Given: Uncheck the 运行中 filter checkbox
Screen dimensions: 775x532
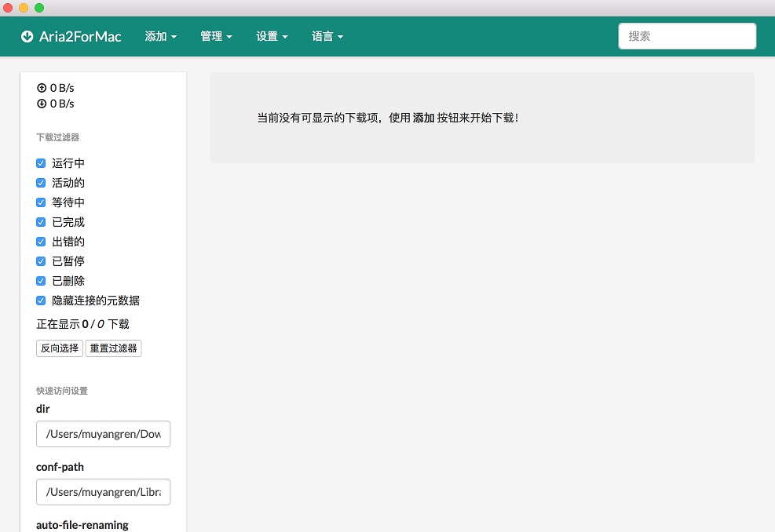Looking at the screenshot, I should coord(41,163).
